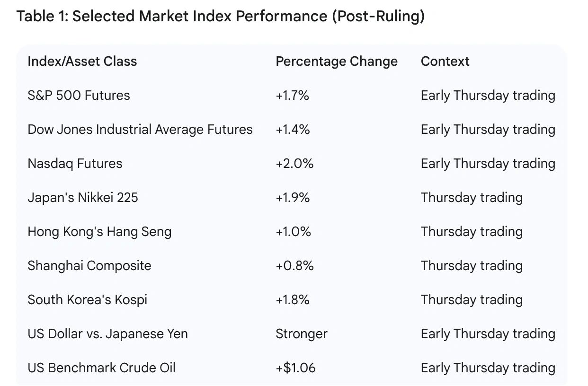Select the 'Nasdaq Futures' cell
This screenshot has width=588, height=386.
(x=75, y=164)
